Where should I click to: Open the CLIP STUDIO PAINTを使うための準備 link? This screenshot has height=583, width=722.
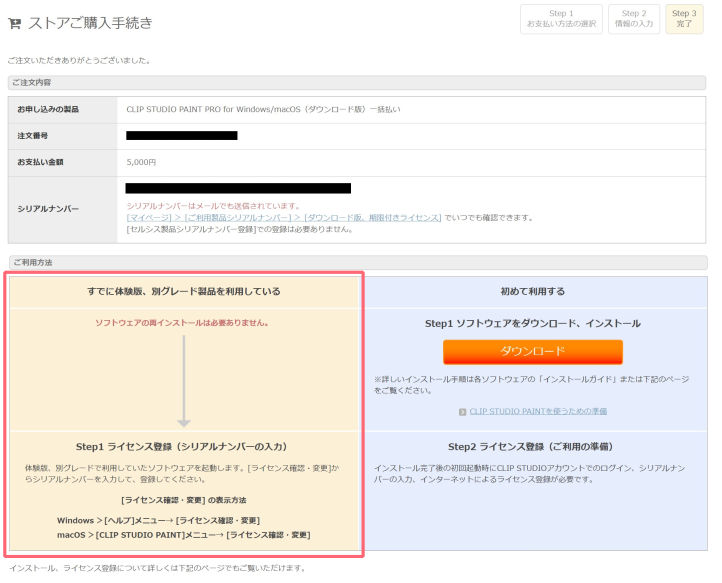[x=538, y=411]
